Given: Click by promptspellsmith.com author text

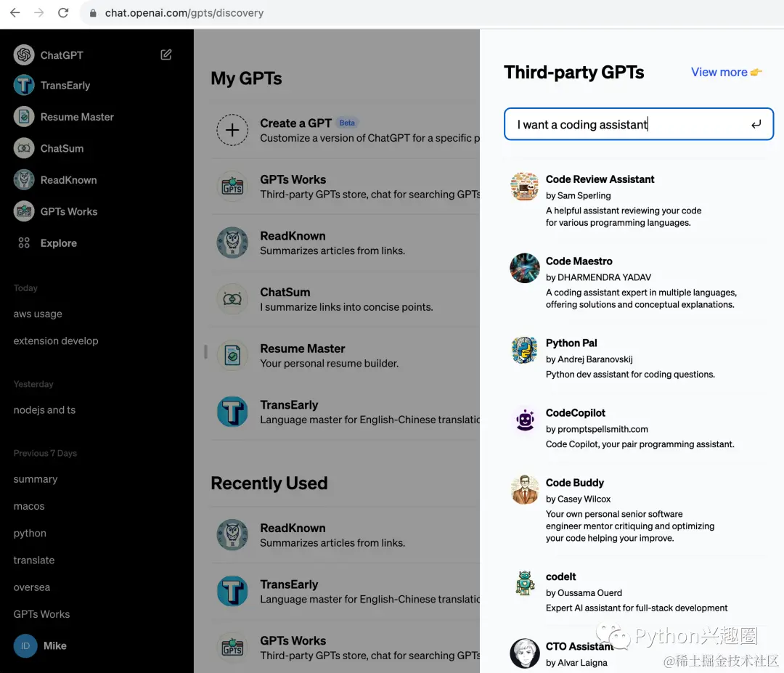Looking at the screenshot, I should pos(597,429).
